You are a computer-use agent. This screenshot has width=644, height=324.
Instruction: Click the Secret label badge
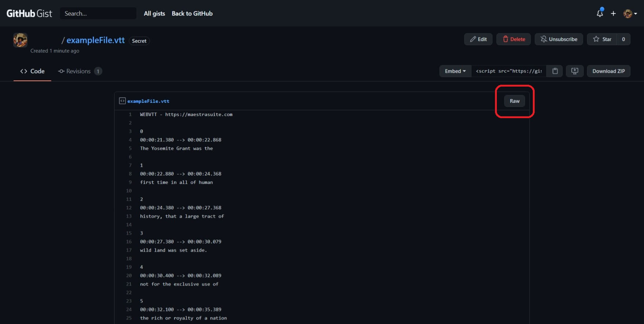pyautogui.click(x=139, y=41)
